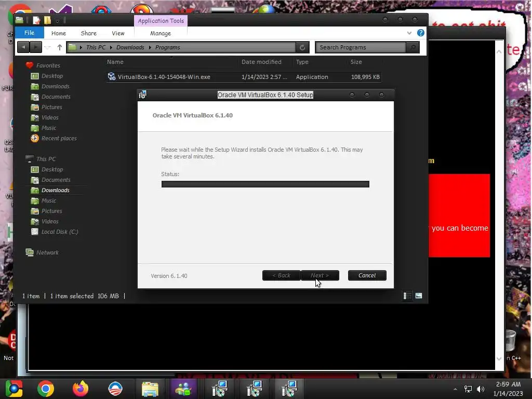The image size is (532, 399).
Task: Open the network tray icon
Action: point(468,389)
